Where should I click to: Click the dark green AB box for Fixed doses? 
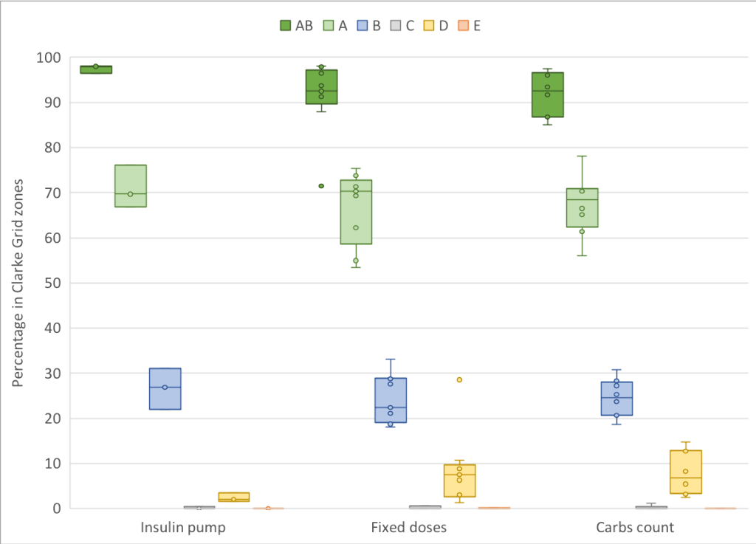pos(321,87)
